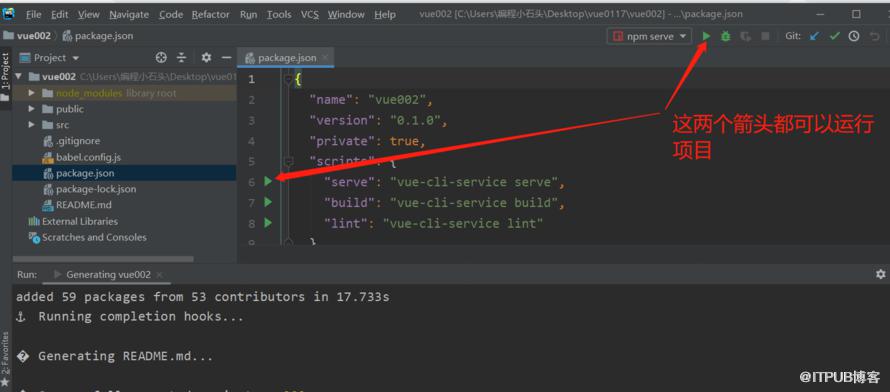Open the npm serve configuration dropdown

(650, 36)
